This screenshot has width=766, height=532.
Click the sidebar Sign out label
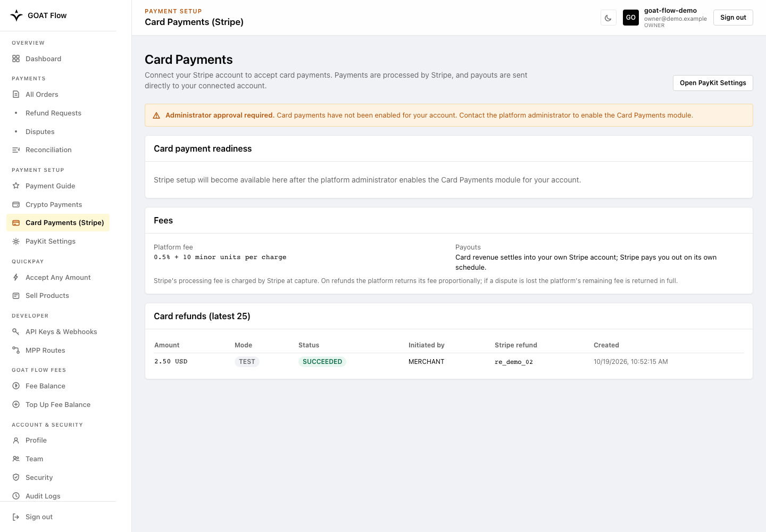pyautogui.click(x=39, y=517)
